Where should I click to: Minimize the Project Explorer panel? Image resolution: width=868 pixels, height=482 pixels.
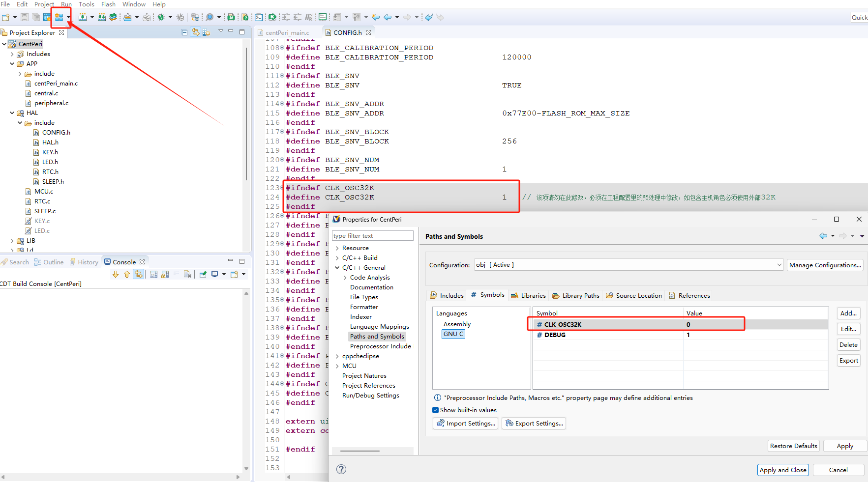[x=231, y=31]
